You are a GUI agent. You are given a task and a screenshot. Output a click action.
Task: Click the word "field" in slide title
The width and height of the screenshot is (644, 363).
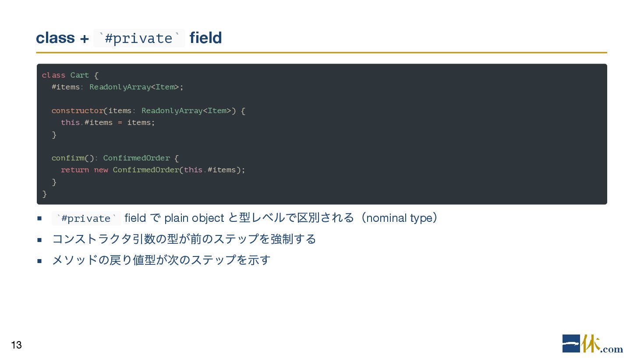205,38
